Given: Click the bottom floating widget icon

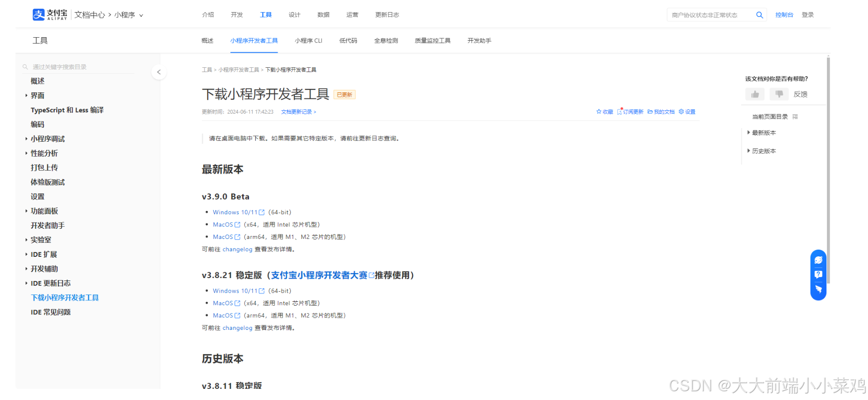Looking at the screenshot, I should 818,289.
